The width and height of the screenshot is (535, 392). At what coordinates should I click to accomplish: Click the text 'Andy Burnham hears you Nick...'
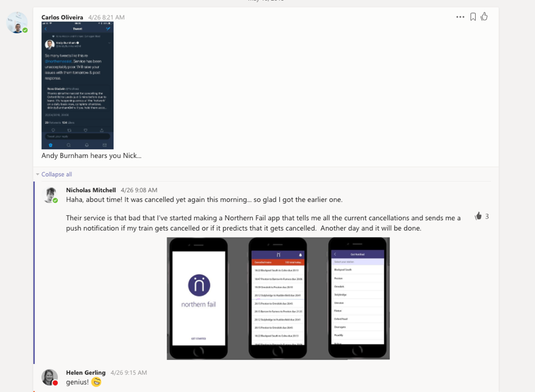click(x=91, y=156)
